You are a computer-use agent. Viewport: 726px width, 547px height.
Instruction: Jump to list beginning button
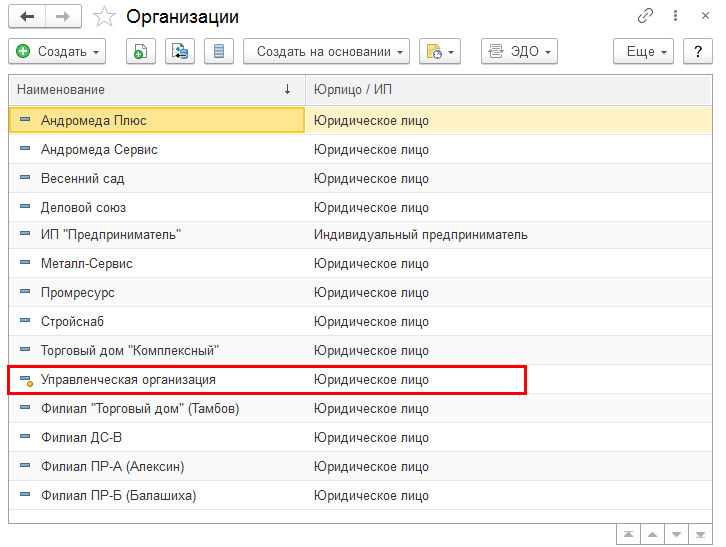pyautogui.click(x=628, y=534)
